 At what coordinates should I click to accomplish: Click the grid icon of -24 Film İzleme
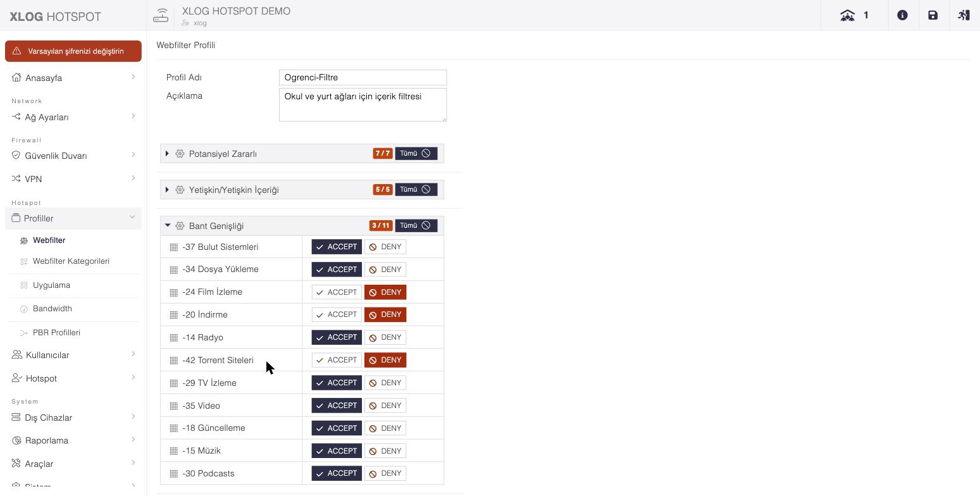pos(173,292)
